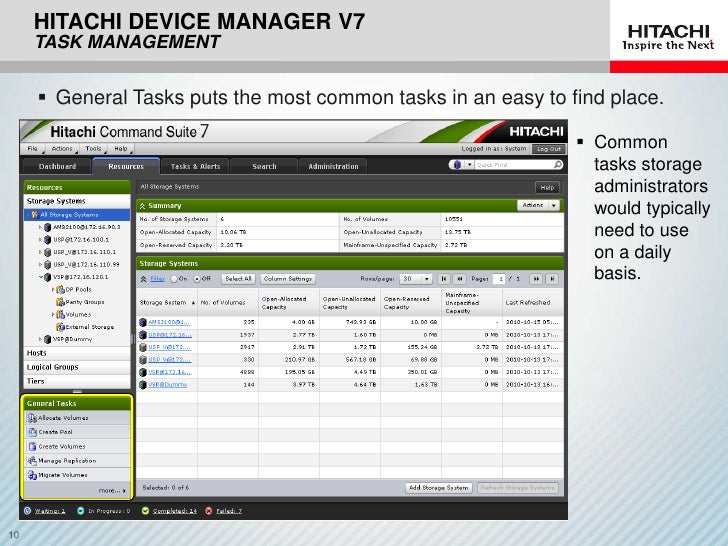Viewport: 728px width, 546px height.
Task: Click the Manage Replication task icon
Action: [x=32, y=461]
